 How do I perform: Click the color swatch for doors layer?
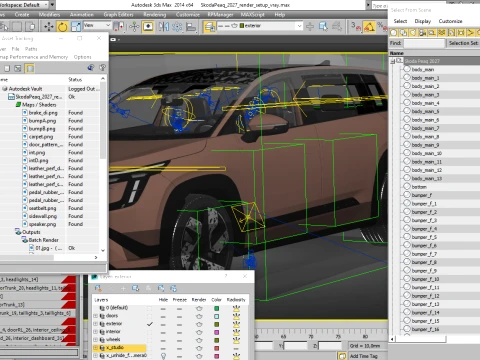click(x=216, y=316)
